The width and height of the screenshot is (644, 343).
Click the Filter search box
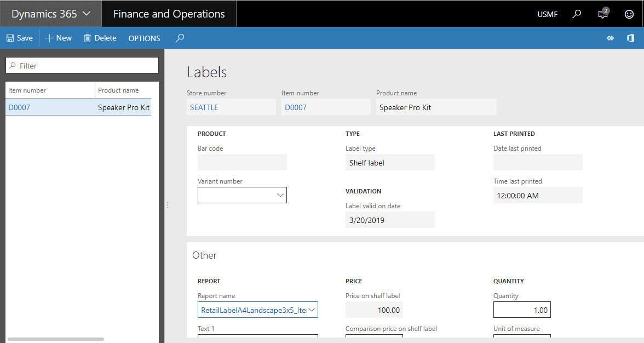tap(82, 66)
